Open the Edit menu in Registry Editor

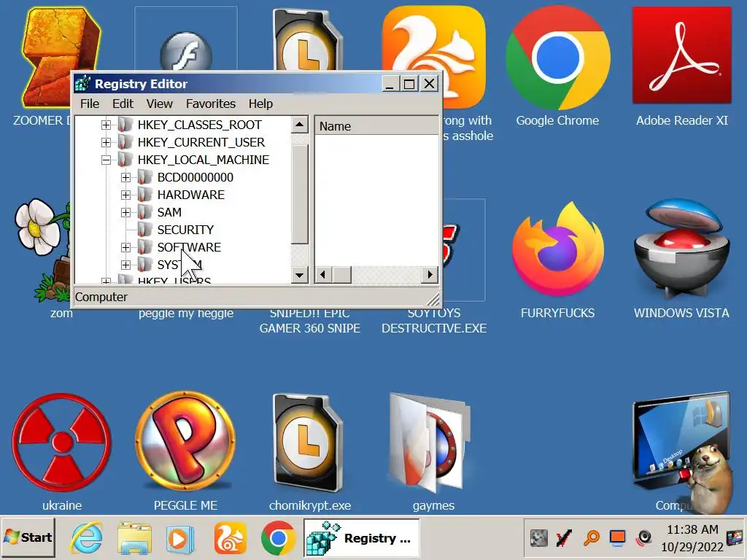(x=123, y=104)
